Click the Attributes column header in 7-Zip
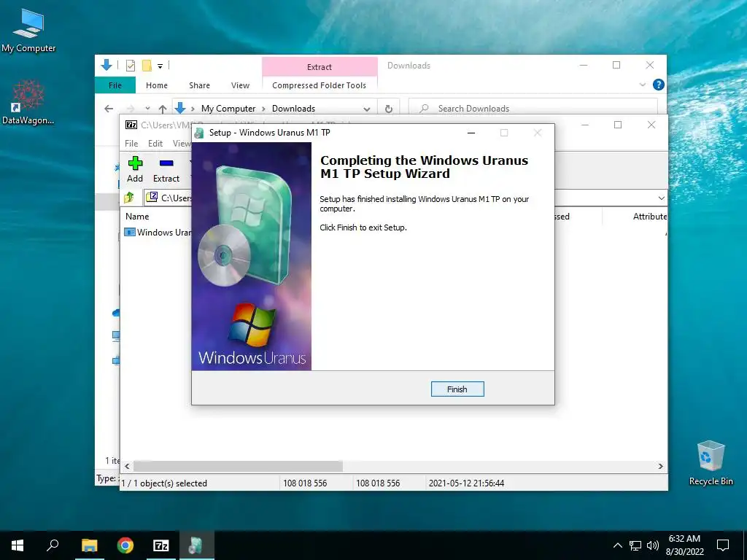 click(649, 216)
